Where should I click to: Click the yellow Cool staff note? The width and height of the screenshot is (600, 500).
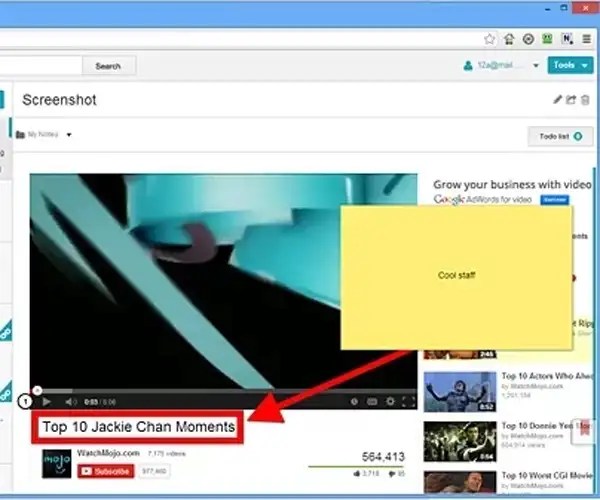click(457, 277)
